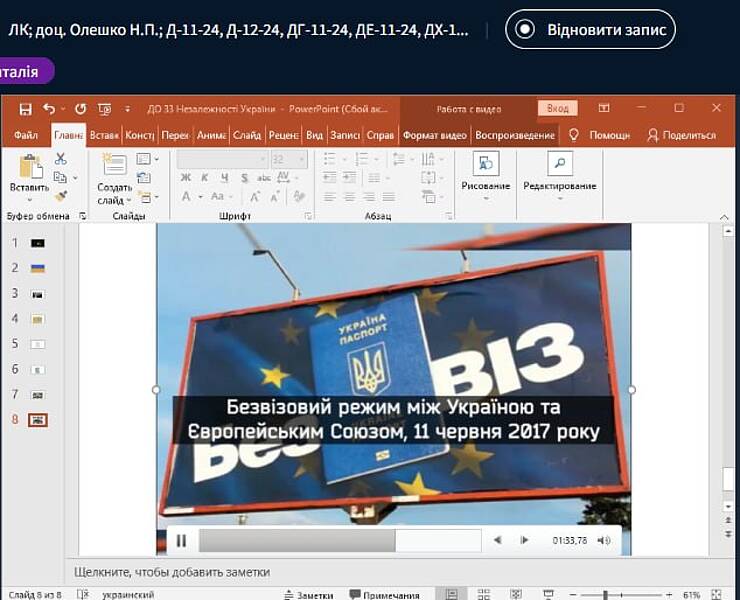Click Поделиться share button
740x600 pixels.
click(681, 135)
